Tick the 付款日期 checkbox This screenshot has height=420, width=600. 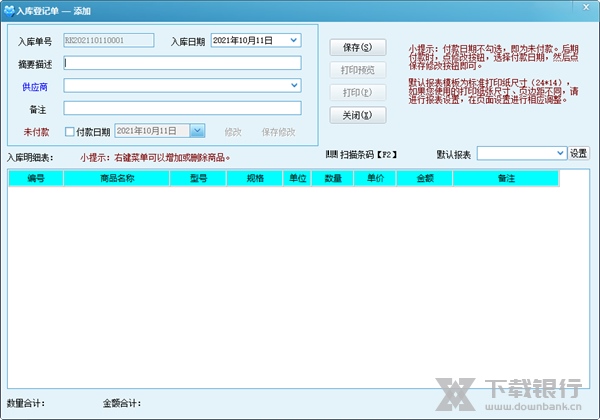point(70,132)
